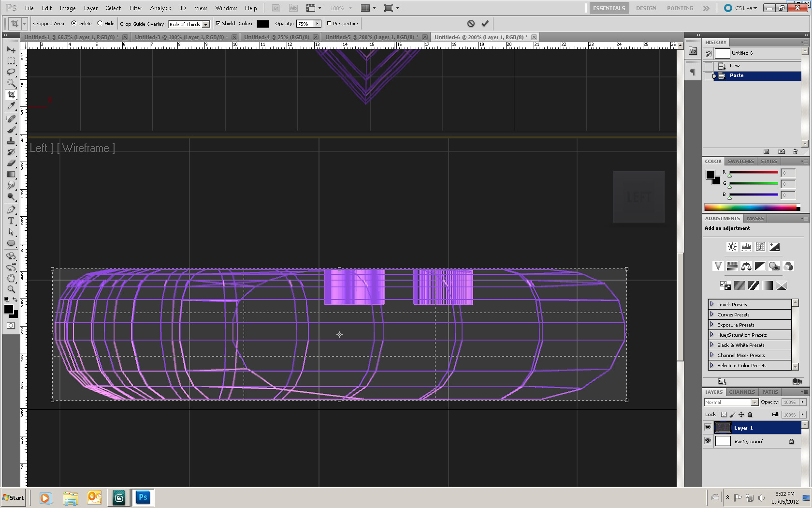Open layer Opacity dropdown arrow

point(803,402)
